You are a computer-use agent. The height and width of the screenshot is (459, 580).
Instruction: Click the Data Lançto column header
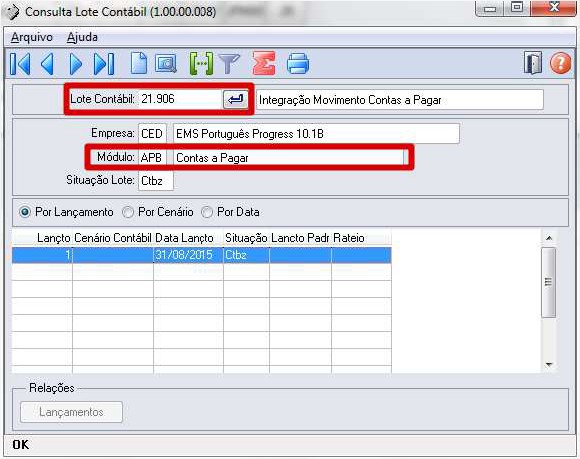tap(188, 238)
